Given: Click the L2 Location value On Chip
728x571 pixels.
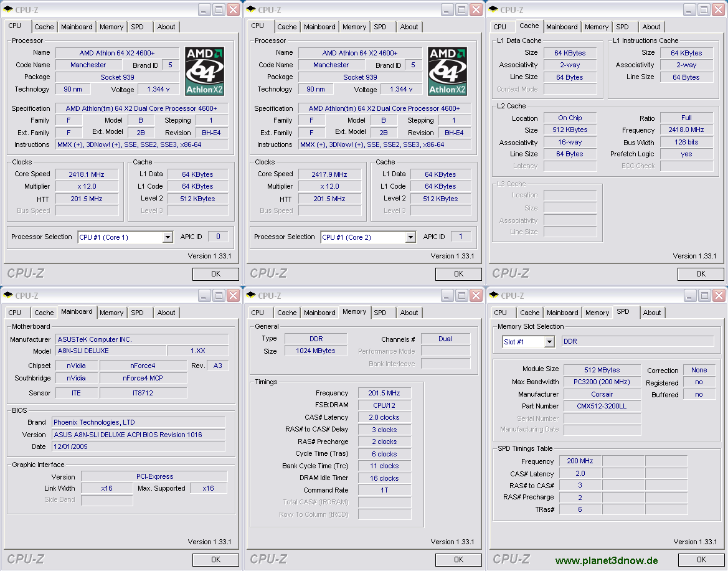Looking at the screenshot, I should click(x=570, y=118).
